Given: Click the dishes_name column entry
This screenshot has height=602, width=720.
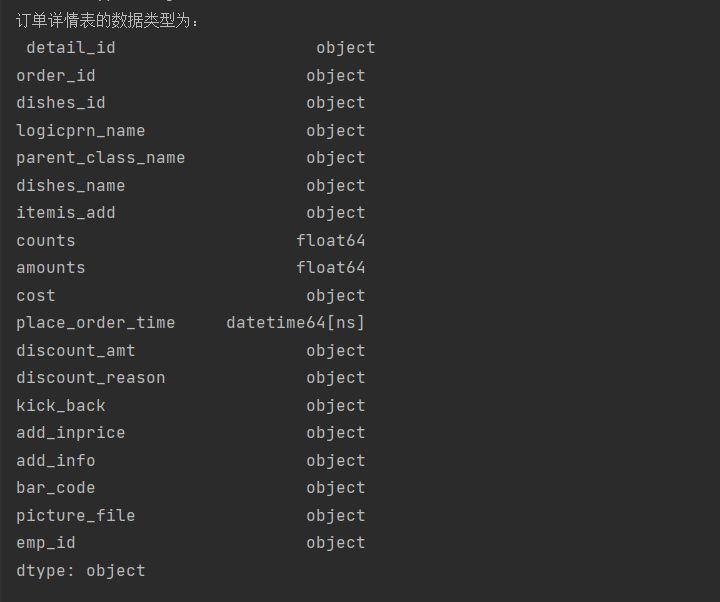Looking at the screenshot, I should 71,186.
